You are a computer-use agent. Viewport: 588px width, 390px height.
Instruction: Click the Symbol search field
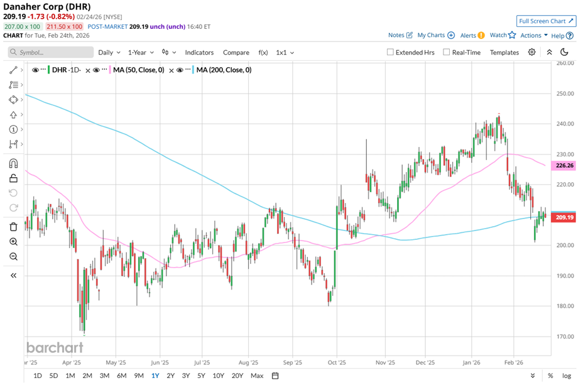47,53
